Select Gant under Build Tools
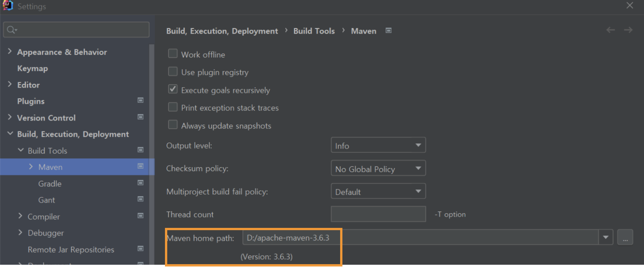 [46, 200]
